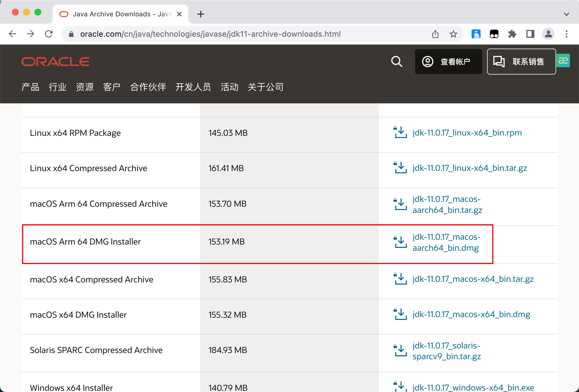Image resolution: width=579 pixels, height=392 pixels.
Task: Download jdk-11.0.17_macos-x64_bin.tar.gz link
Action: pyautogui.click(x=473, y=279)
